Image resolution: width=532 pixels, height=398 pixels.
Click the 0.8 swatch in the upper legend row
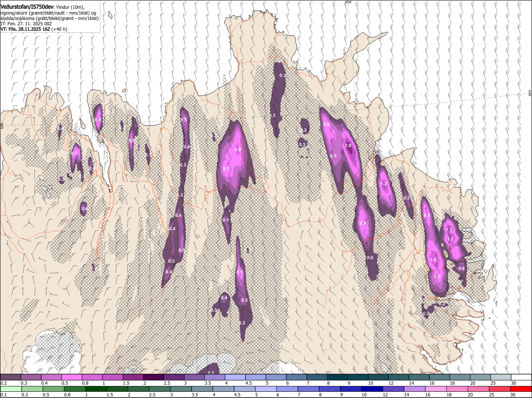[92, 377]
